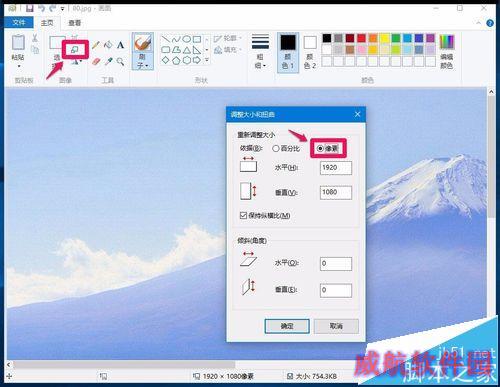Click the Undo arrow icon
This screenshot has width=500, height=387.
click(x=42, y=7)
